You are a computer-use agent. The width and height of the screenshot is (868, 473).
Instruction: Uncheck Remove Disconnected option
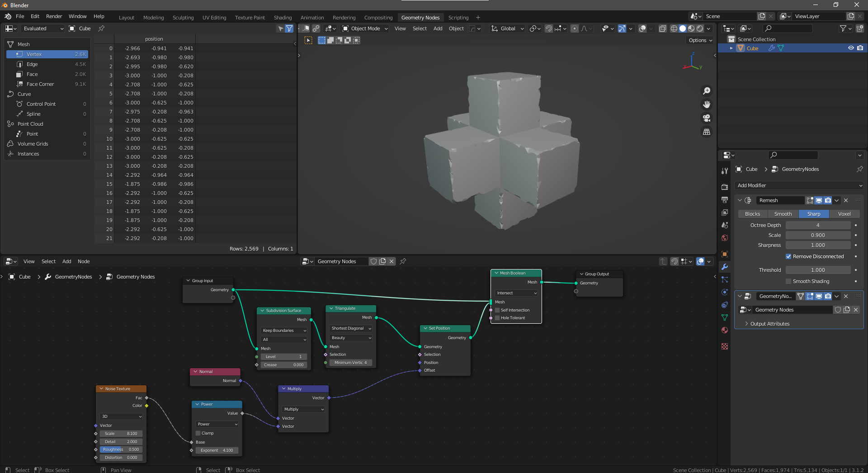pyautogui.click(x=788, y=256)
